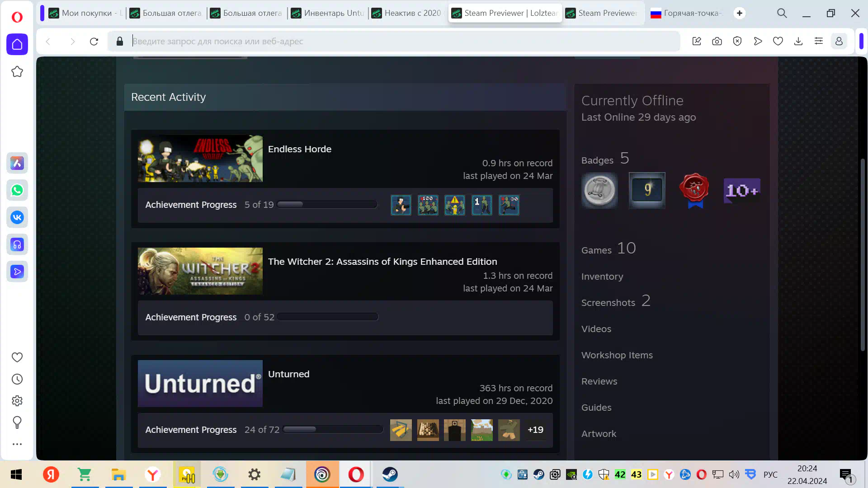868x488 pixels.
Task: Click the Unturned game thumbnail
Action: tap(200, 384)
